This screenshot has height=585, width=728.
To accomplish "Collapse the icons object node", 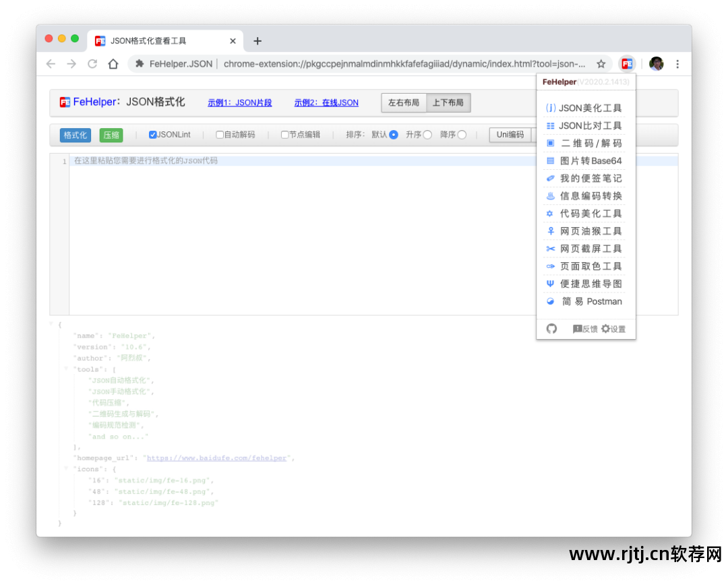I will [x=65, y=468].
